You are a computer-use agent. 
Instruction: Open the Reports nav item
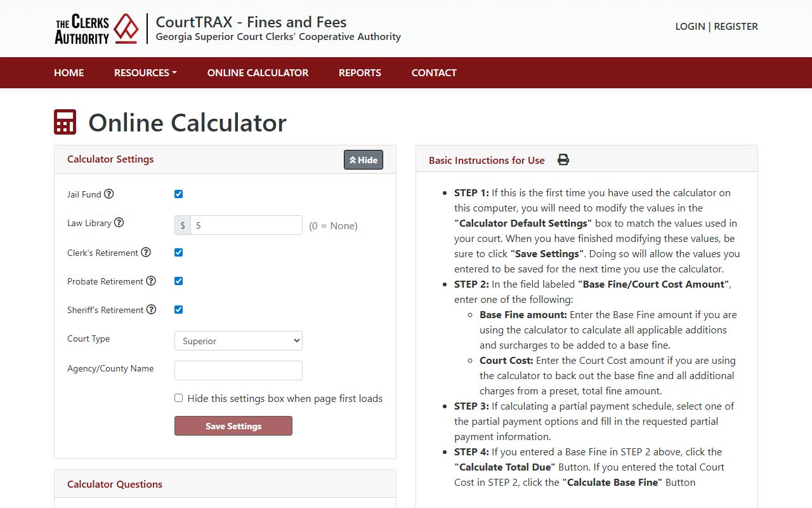click(x=360, y=72)
